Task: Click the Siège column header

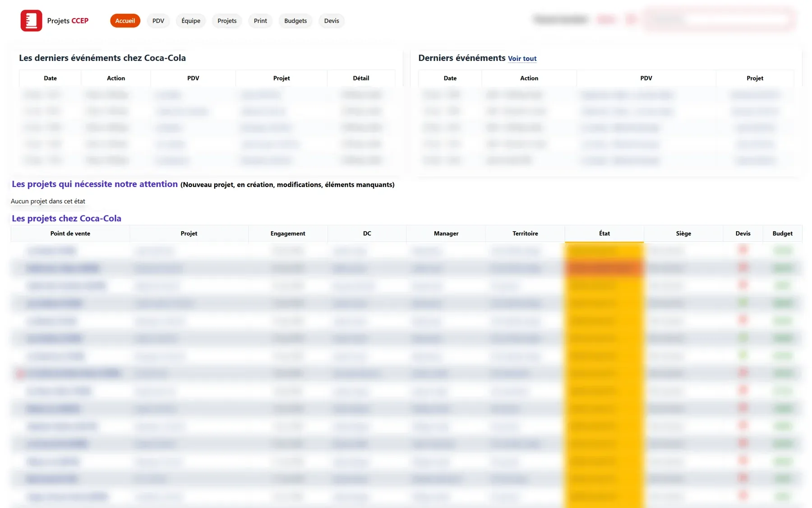Action: (683, 233)
